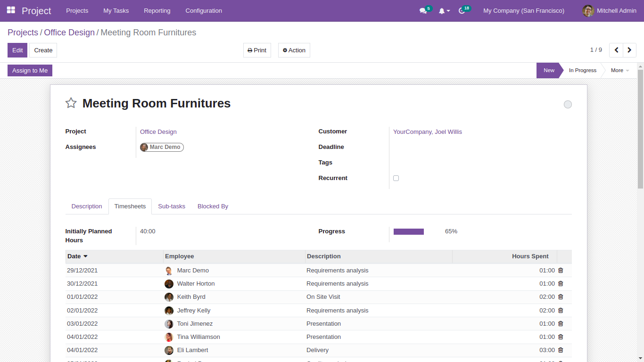
Task: Click the 65% progress bar
Action: point(408,231)
